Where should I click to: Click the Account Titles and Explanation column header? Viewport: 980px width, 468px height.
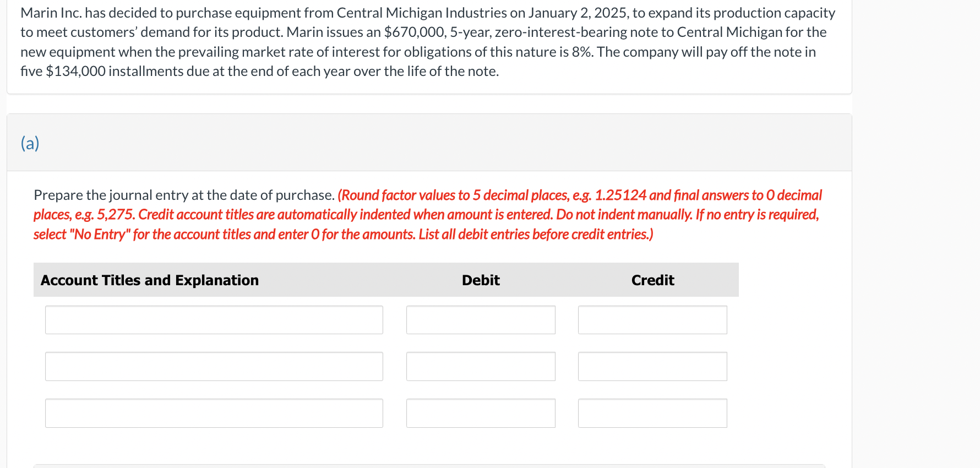pos(149,280)
